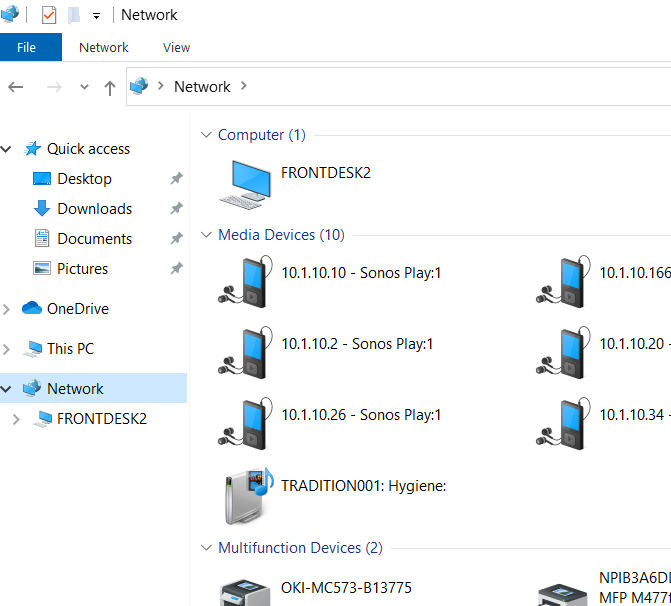Select the OKI-MC573-B13775 printer icon
Image resolution: width=671 pixels, height=606 pixels.
click(x=245, y=593)
